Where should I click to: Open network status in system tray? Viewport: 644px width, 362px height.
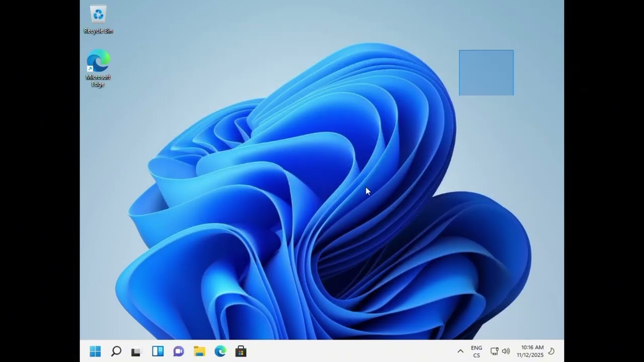pos(495,351)
